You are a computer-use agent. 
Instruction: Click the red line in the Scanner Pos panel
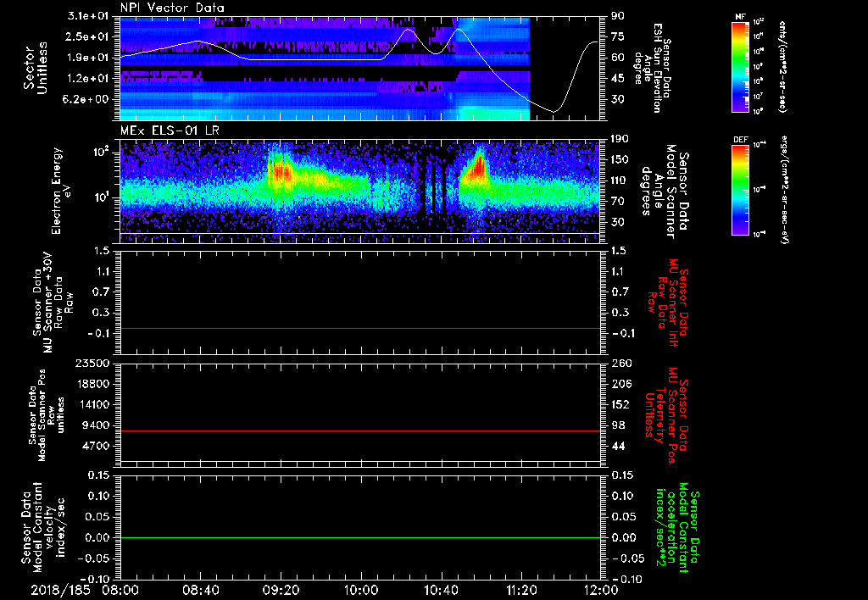tap(360, 431)
